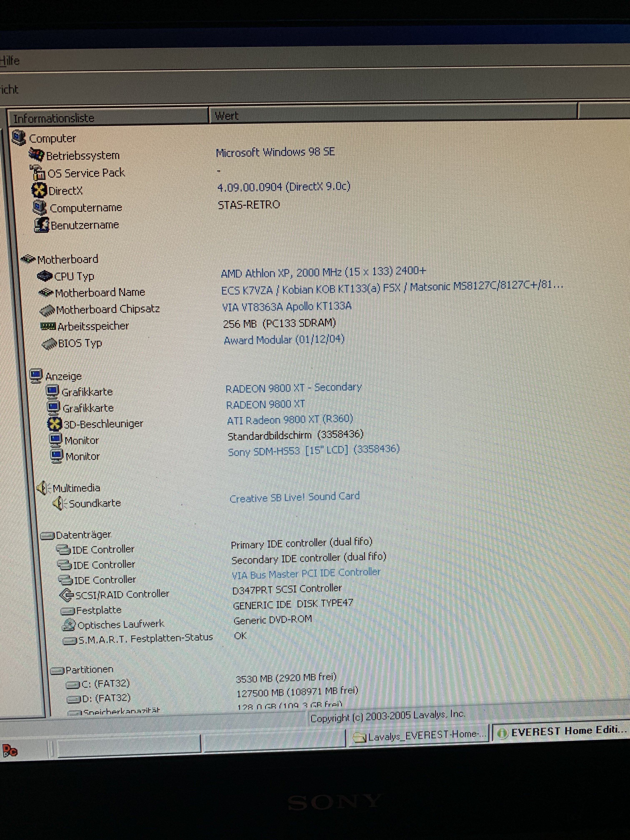Click the 3D-Beschleuniger icon
The height and width of the screenshot is (840, 630).
pyautogui.click(x=54, y=424)
